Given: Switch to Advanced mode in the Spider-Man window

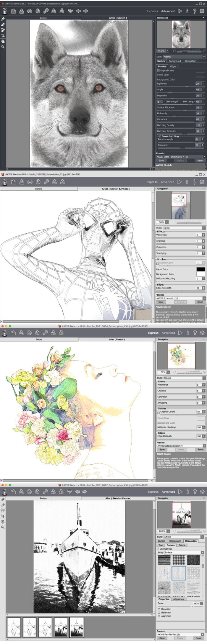Looking at the screenshot, I should (x=167, y=182).
